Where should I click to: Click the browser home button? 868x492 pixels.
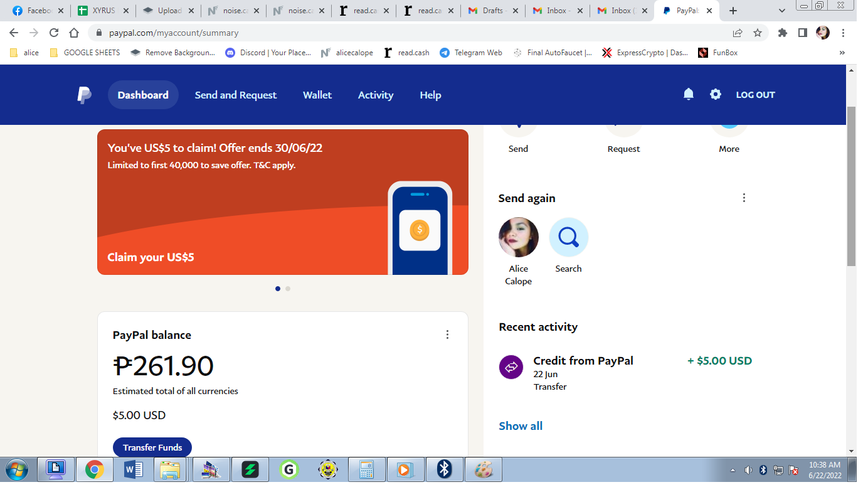(74, 33)
